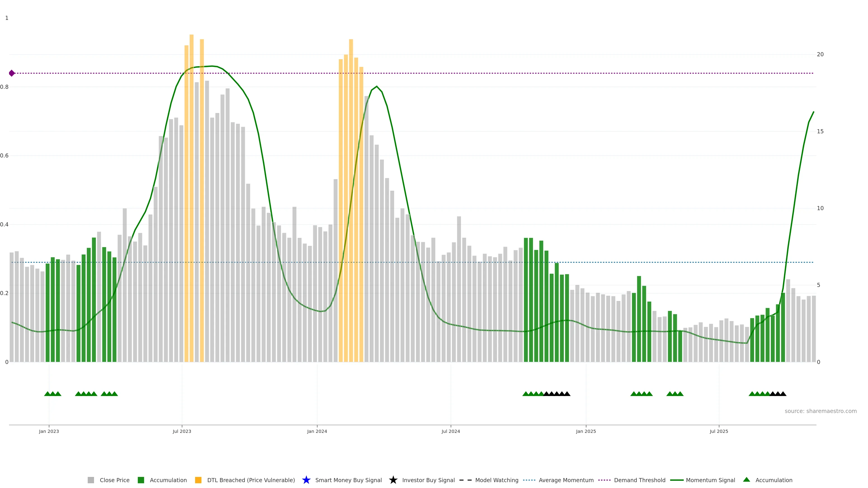868x488 pixels.
Task: Click the purple diamond demand threshold marker
Action: coord(12,73)
